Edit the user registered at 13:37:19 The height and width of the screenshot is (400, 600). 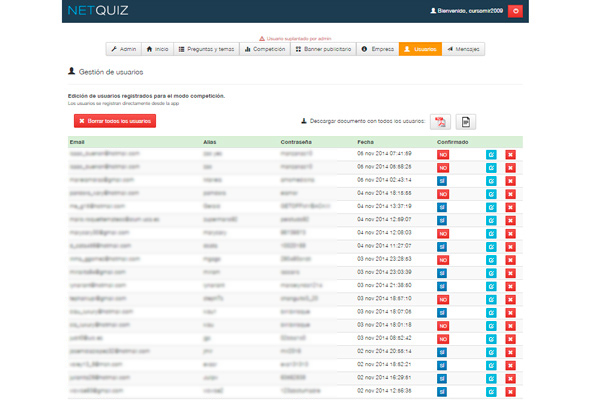click(491, 207)
